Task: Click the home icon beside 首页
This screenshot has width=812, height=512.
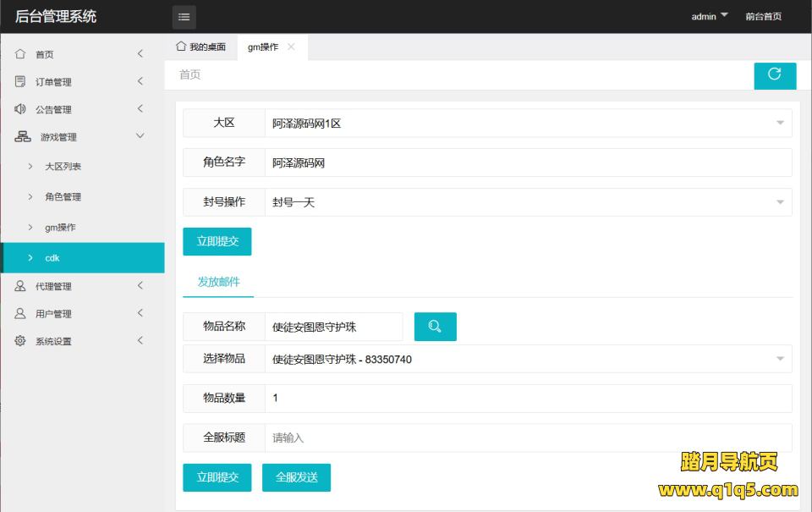Action: pos(20,54)
